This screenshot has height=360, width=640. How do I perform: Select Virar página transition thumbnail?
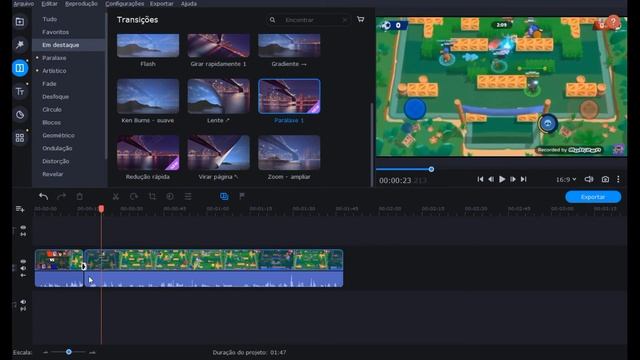tap(218, 153)
